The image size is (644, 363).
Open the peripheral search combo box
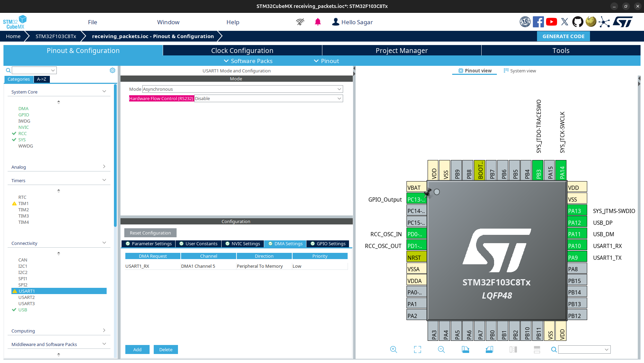pos(34,70)
